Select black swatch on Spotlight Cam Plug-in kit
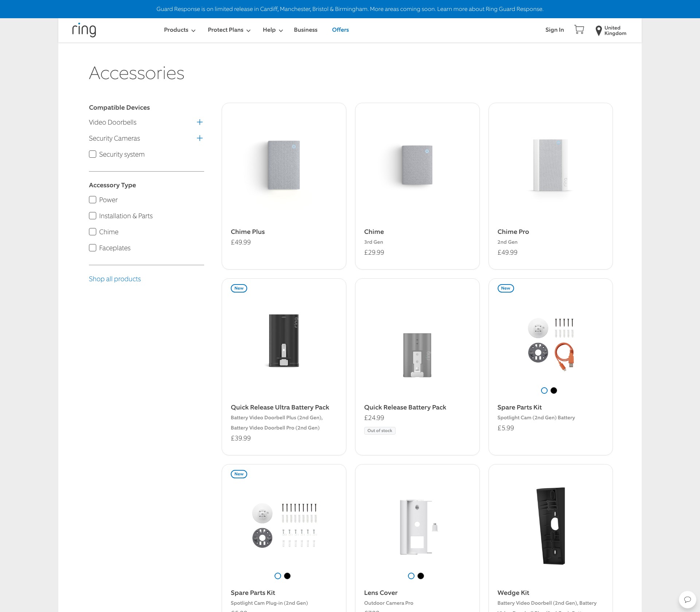This screenshot has height=612, width=700. click(x=287, y=576)
